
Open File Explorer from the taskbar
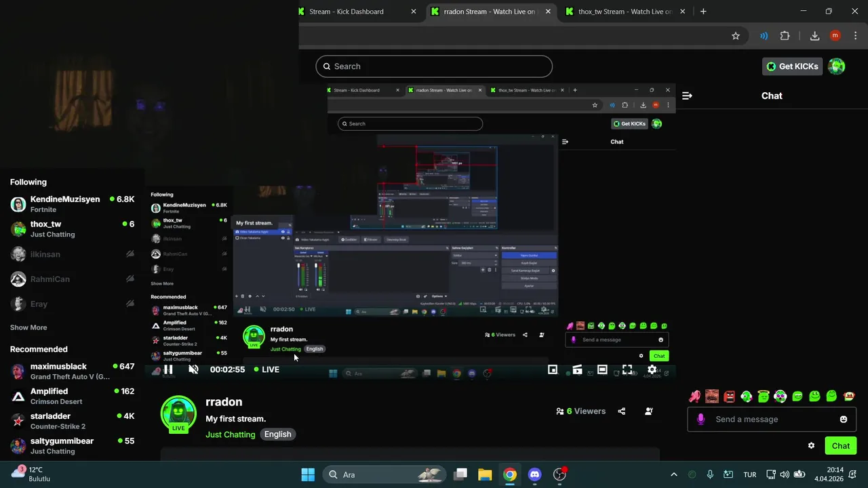tap(485, 474)
